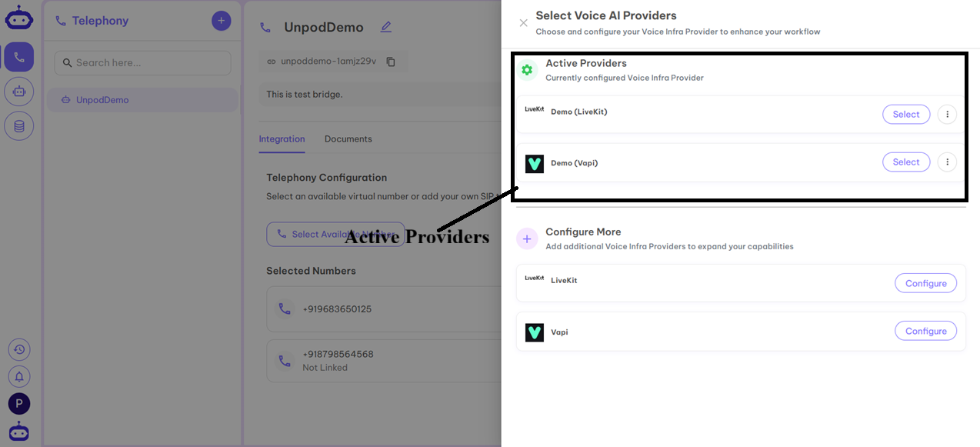Select UnpodDemo in the bridge list
980x447 pixels.
click(143, 100)
